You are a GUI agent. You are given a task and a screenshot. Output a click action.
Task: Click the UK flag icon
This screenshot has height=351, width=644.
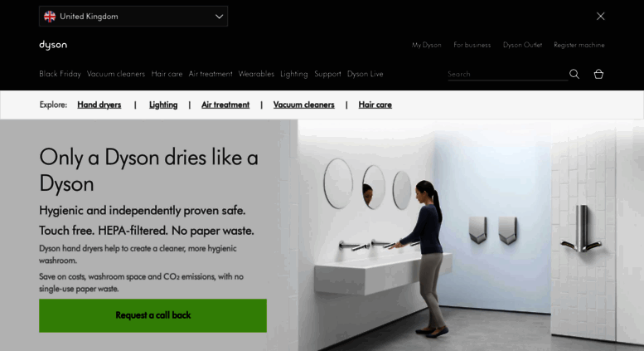pos(50,17)
